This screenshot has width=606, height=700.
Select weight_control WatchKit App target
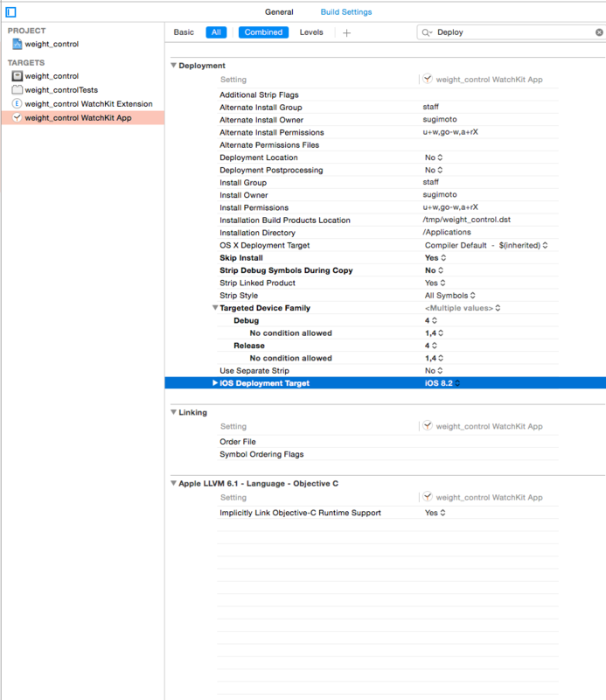pyautogui.click(x=83, y=118)
